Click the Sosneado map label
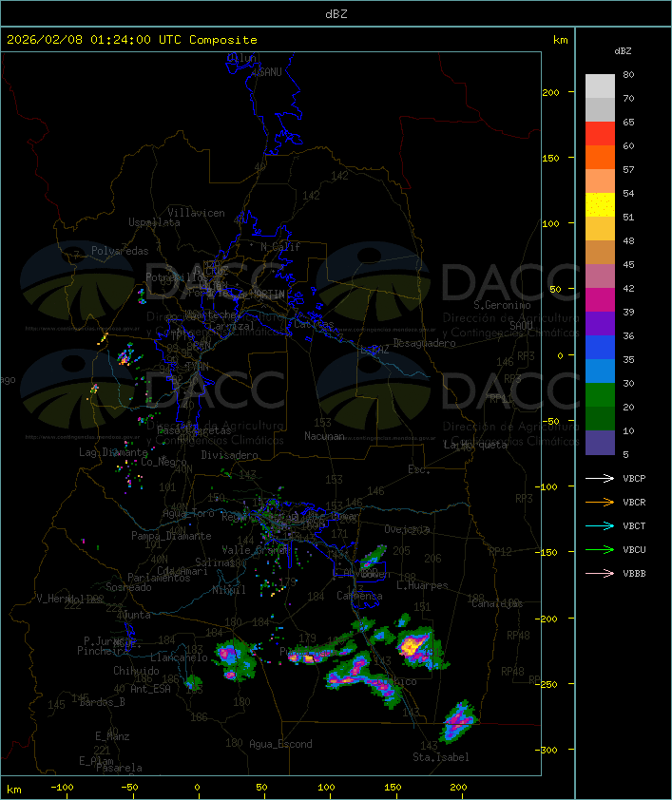Image resolution: width=672 pixels, height=800 pixels. click(128, 587)
